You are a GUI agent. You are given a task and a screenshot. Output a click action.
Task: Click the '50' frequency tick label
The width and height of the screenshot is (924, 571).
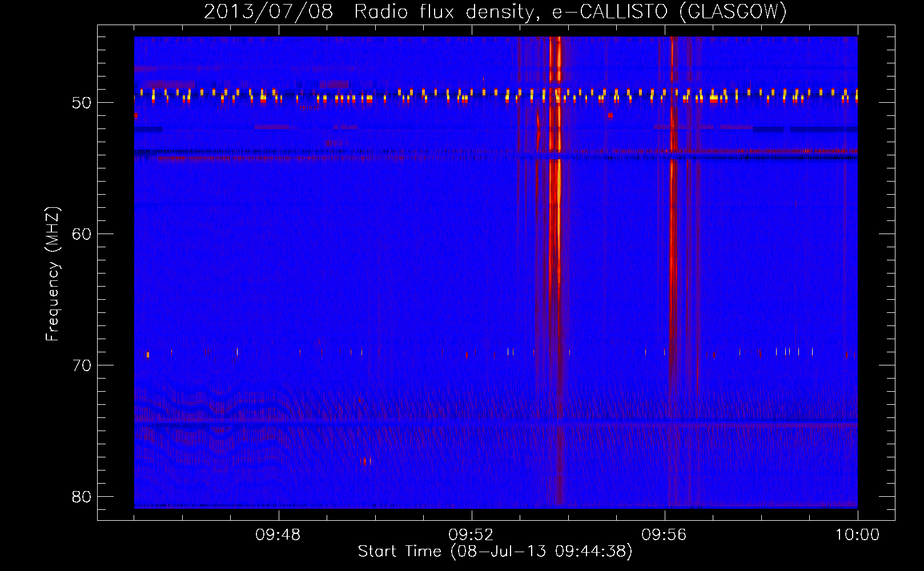(82, 103)
